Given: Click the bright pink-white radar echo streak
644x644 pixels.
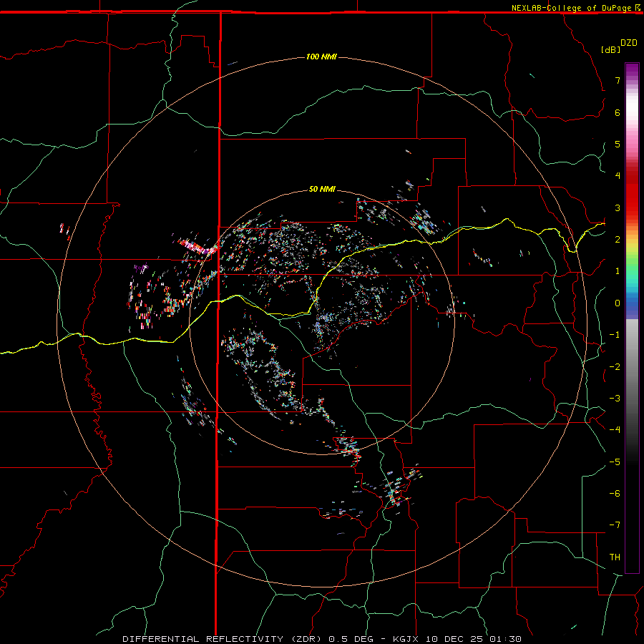Looking at the screenshot, I should coord(197,247).
